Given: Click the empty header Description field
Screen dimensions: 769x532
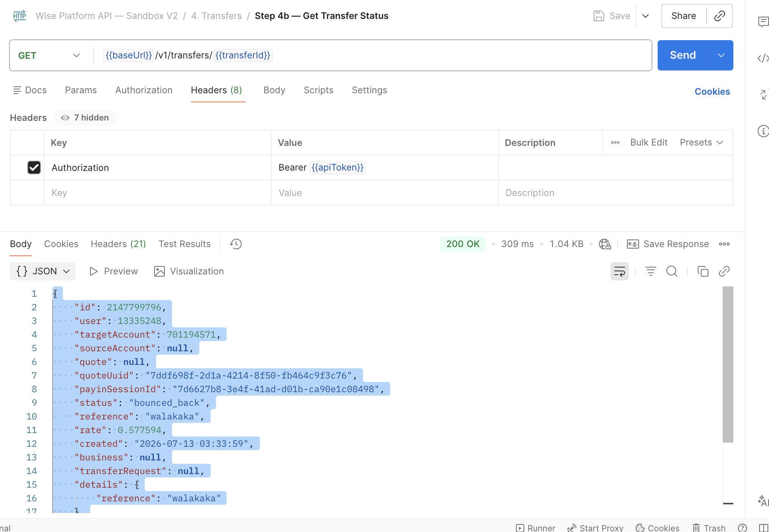Looking at the screenshot, I should pos(616,192).
